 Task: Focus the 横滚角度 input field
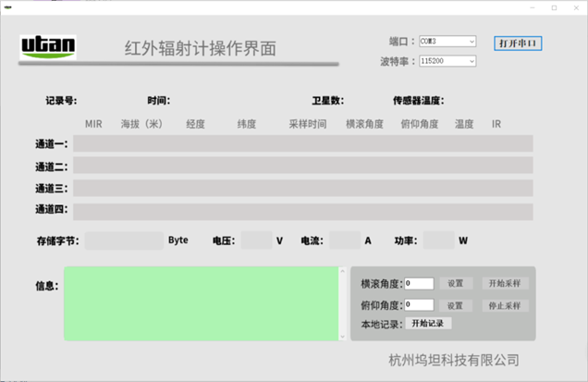click(419, 284)
